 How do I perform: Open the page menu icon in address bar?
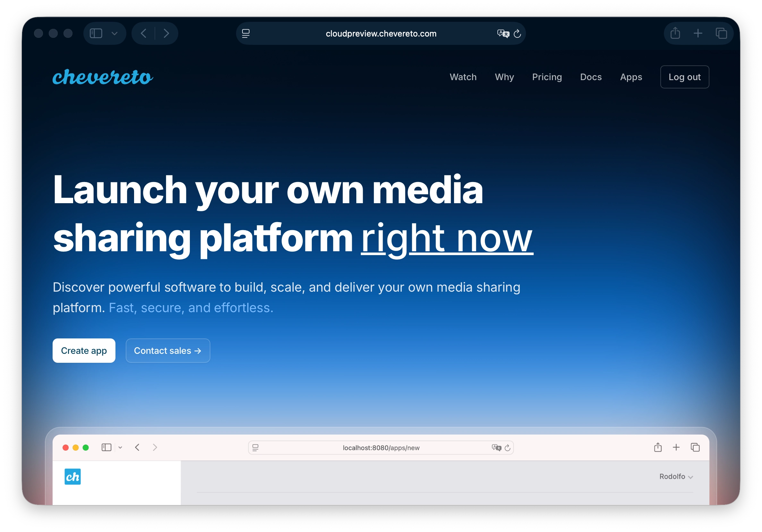coord(246,34)
